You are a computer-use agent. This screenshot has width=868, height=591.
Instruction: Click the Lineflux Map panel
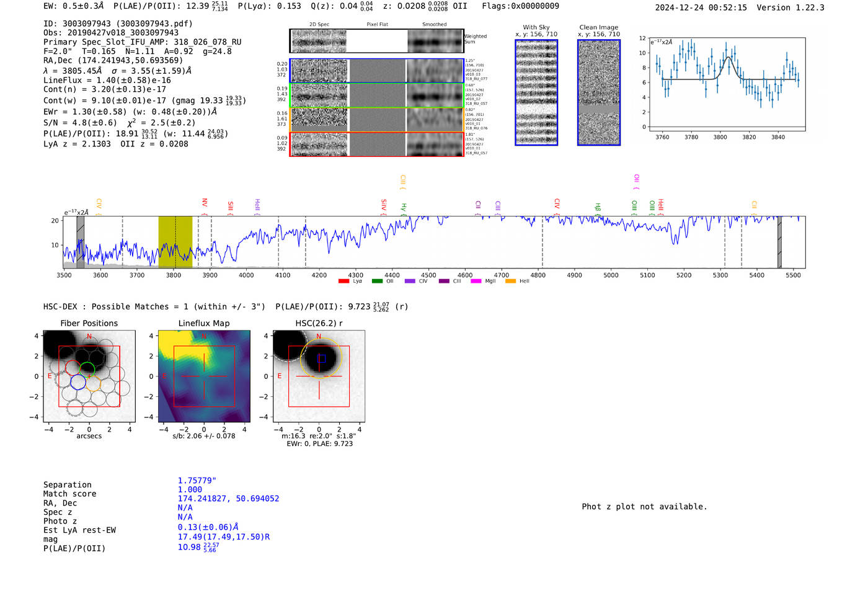(x=204, y=376)
